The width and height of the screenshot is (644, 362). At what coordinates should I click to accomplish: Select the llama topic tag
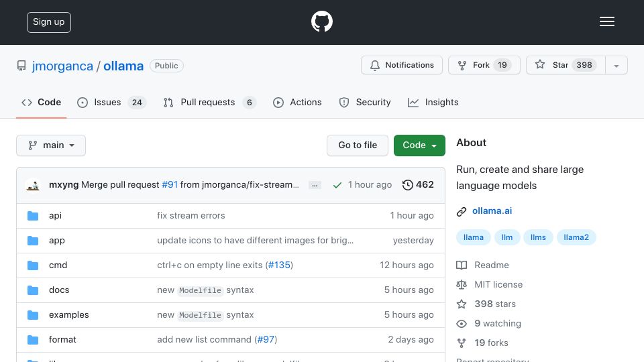click(474, 237)
